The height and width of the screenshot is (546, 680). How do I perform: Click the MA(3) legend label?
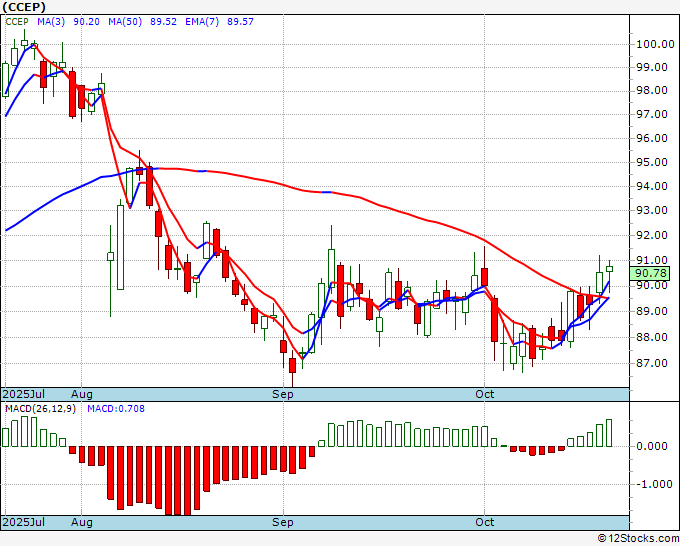(x=51, y=22)
